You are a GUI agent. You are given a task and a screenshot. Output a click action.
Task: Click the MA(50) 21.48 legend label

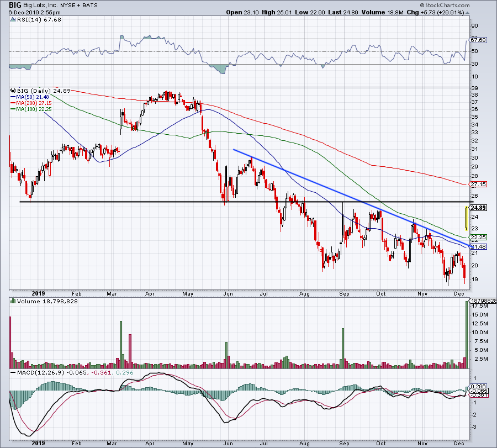point(33,97)
